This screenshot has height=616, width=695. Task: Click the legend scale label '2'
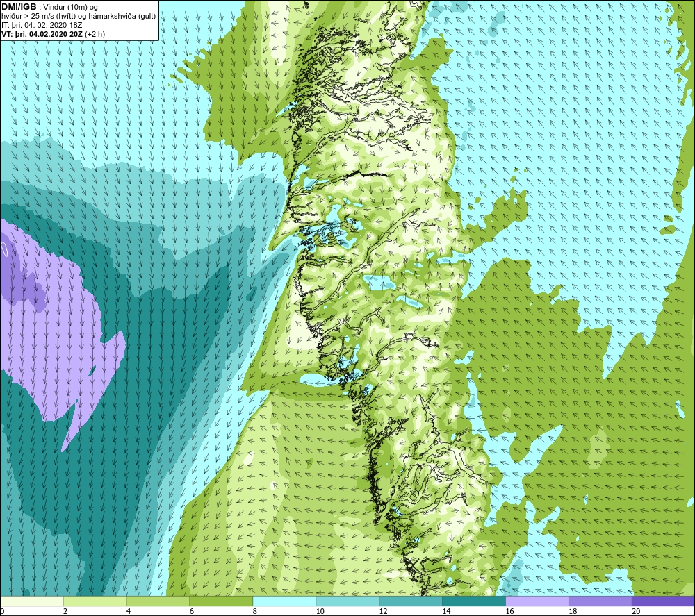tap(65, 611)
